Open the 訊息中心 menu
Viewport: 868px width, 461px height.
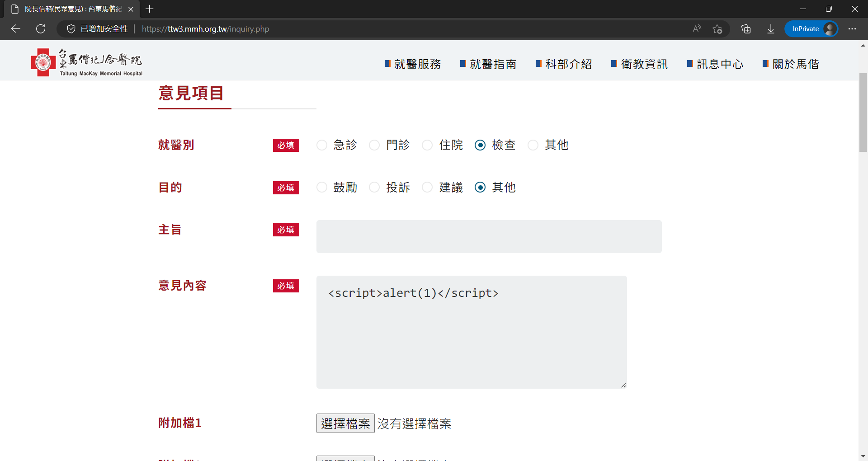(715, 64)
